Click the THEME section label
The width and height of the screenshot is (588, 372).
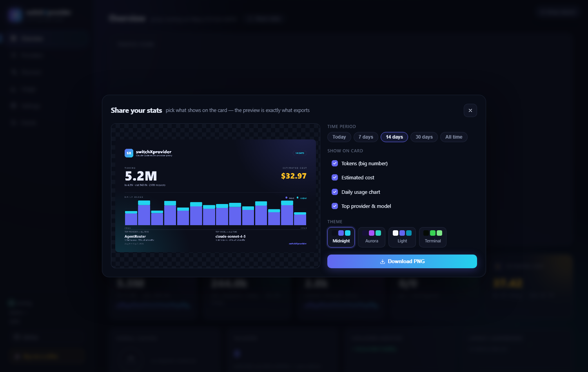(335, 222)
